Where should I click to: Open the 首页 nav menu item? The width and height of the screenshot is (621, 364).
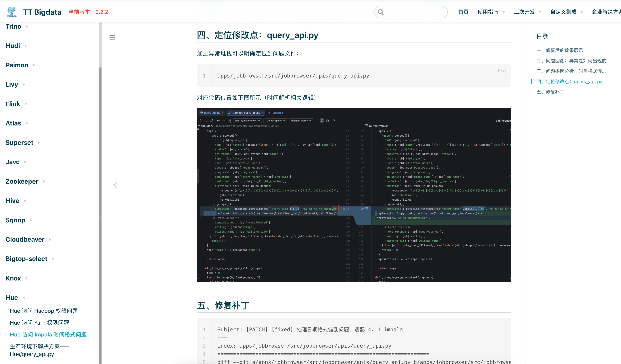pyautogui.click(x=463, y=12)
